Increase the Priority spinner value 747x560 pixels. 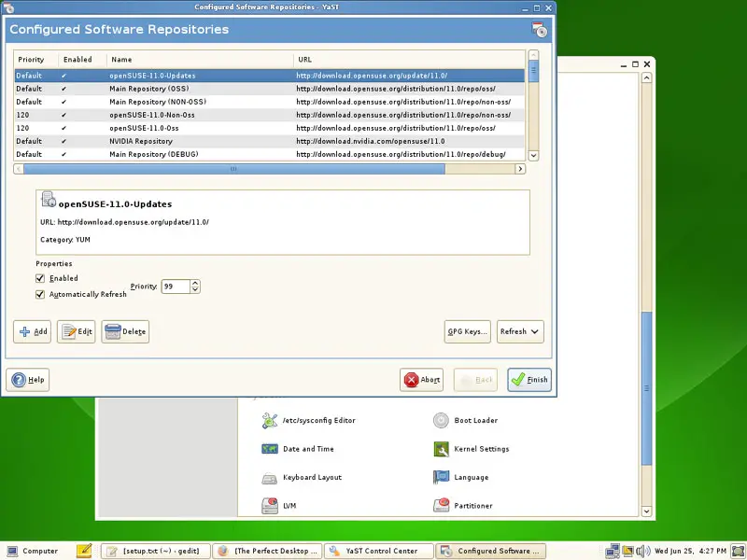click(195, 283)
